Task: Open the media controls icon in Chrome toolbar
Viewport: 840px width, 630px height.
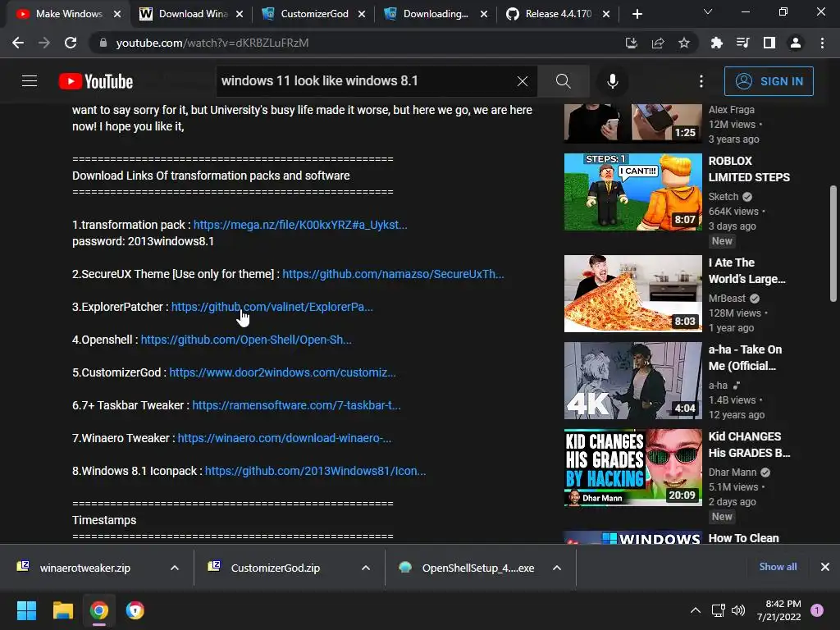Action: point(742,43)
